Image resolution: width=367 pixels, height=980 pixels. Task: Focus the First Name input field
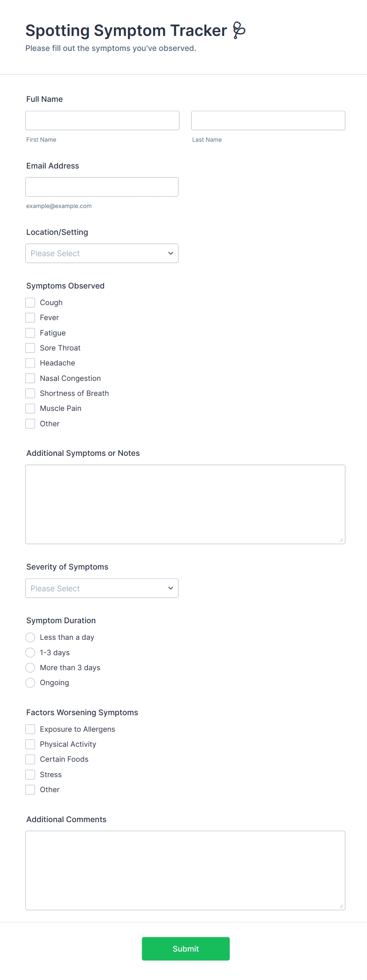pyautogui.click(x=102, y=120)
